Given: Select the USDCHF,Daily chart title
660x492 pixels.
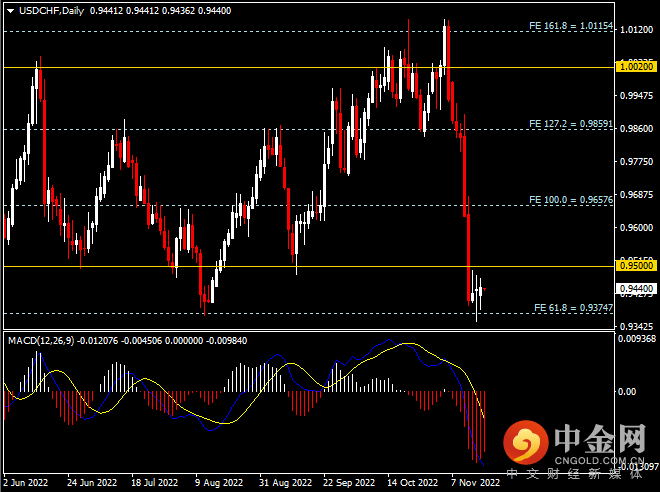Looking at the screenshot, I should coord(51,11).
